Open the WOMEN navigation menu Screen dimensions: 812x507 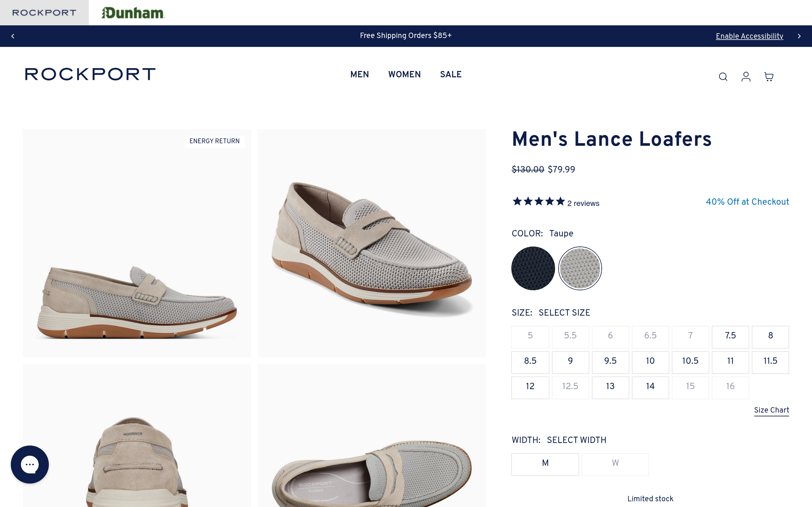point(404,74)
